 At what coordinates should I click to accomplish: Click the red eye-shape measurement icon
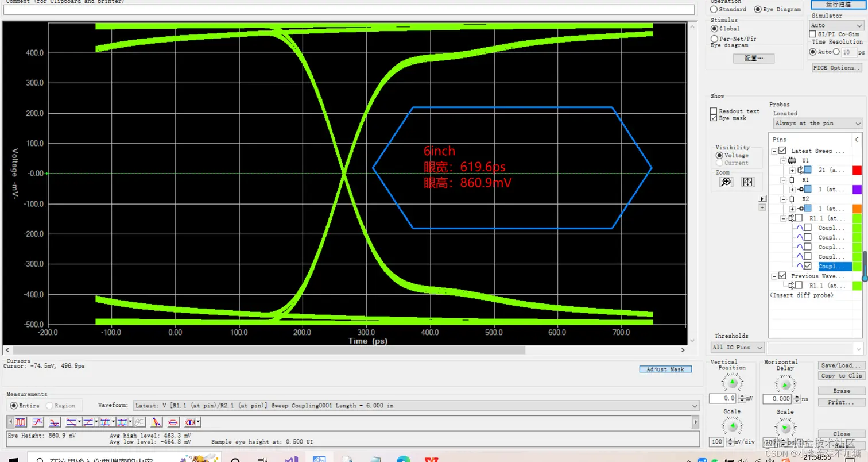(x=173, y=422)
